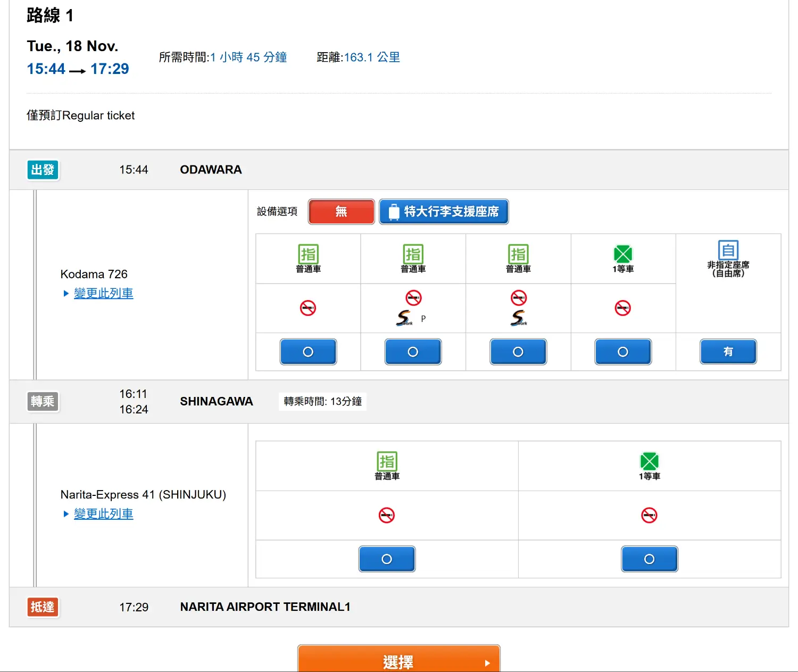The height and width of the screenshot is (672, 798).
Task: Click the 轉乘 transfer badge at SHINAGAWA
Action: pos(43,401)
